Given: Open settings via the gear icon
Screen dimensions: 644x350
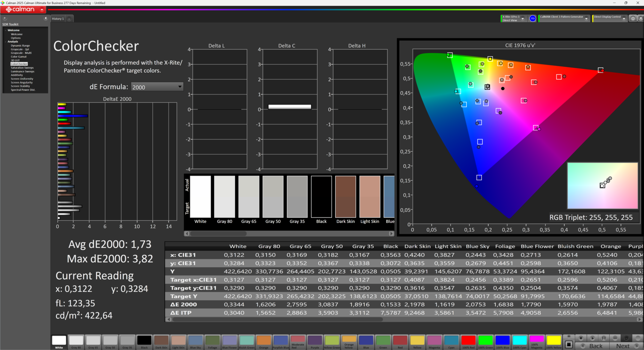Looking at the screenshot, I should (633, 18).
